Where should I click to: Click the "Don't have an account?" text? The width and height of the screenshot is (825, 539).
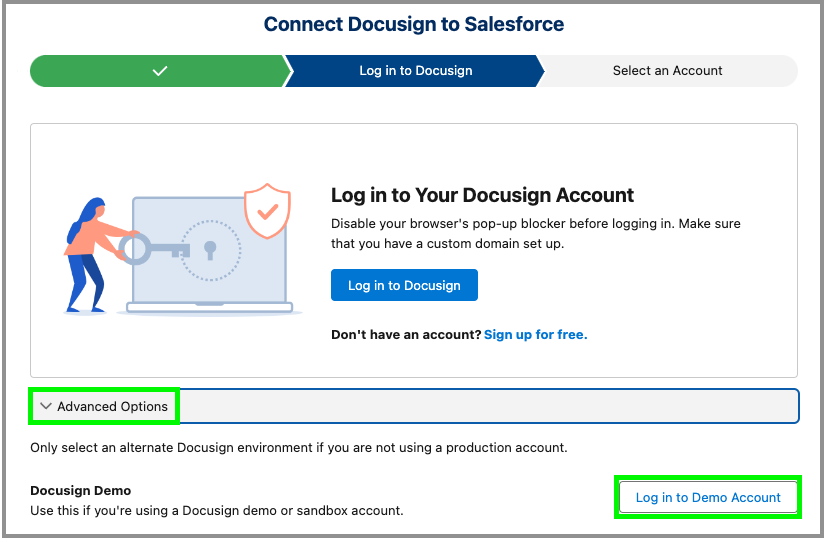406,334
